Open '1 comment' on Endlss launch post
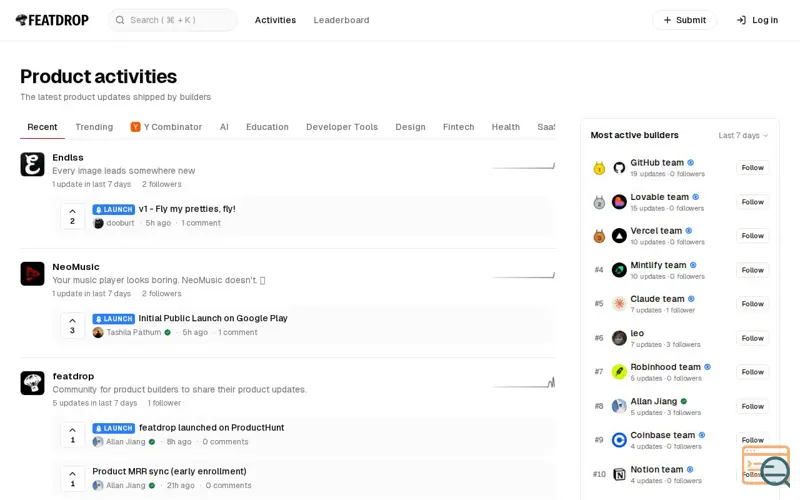 tap(201, 223)
